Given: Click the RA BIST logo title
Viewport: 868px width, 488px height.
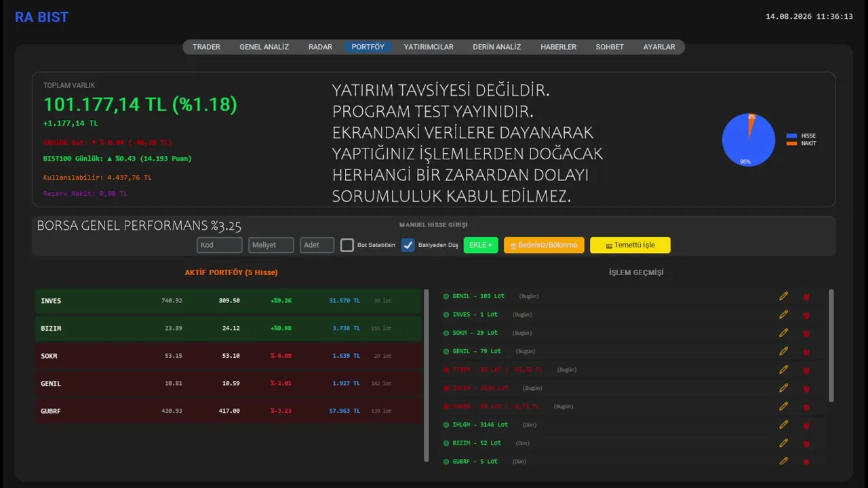Looking at the screenshot, I should tap(41, 18).
